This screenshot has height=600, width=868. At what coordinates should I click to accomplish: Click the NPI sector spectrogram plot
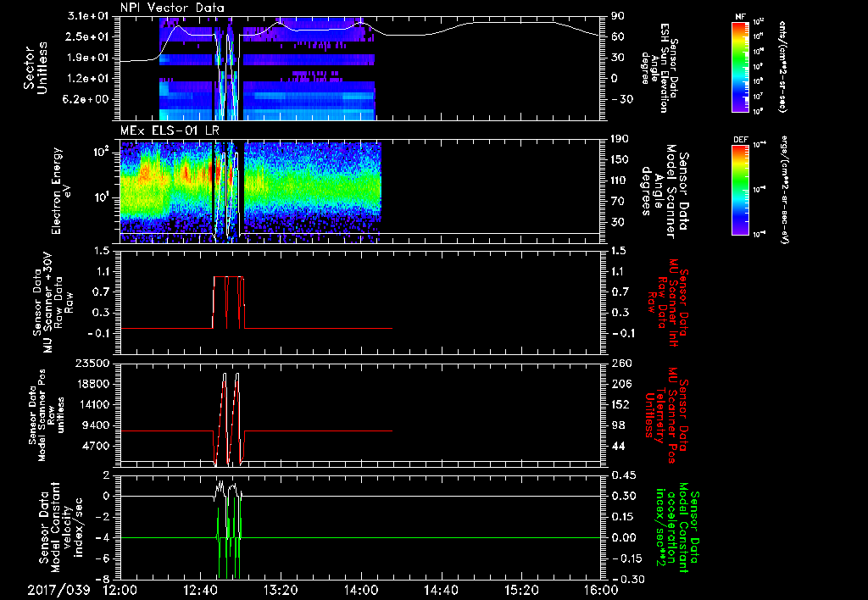(360, 68)
